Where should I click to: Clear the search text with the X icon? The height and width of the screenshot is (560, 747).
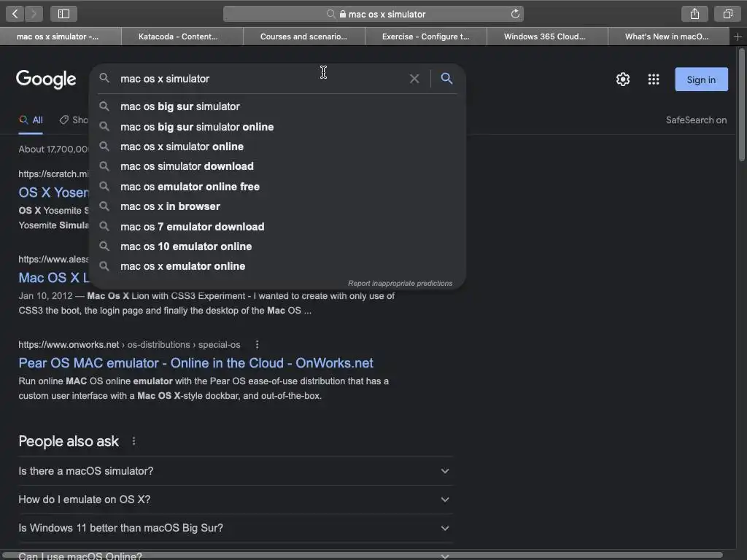click(414, 79)
